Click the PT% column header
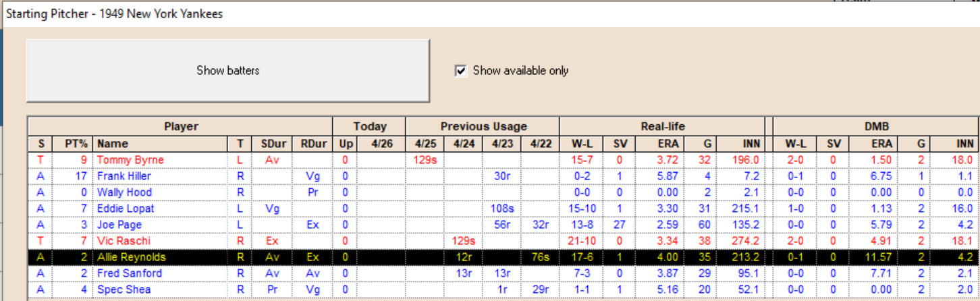 pyautogui.click(x=73, y=144)
